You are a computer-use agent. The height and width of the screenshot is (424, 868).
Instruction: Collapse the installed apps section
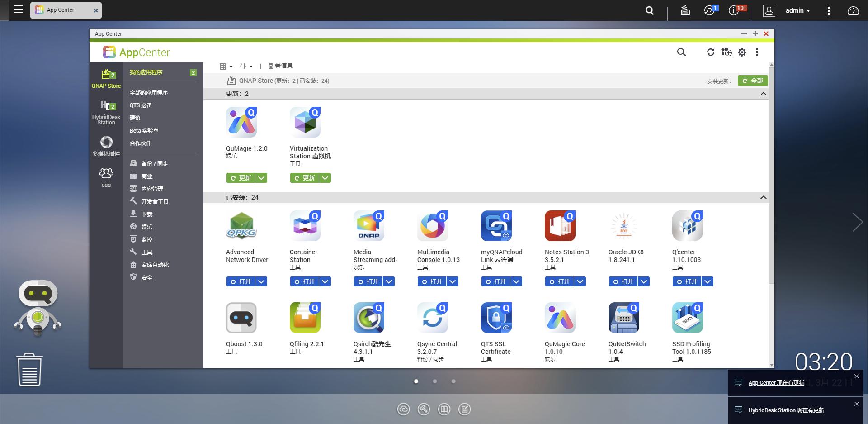(763, 197)
